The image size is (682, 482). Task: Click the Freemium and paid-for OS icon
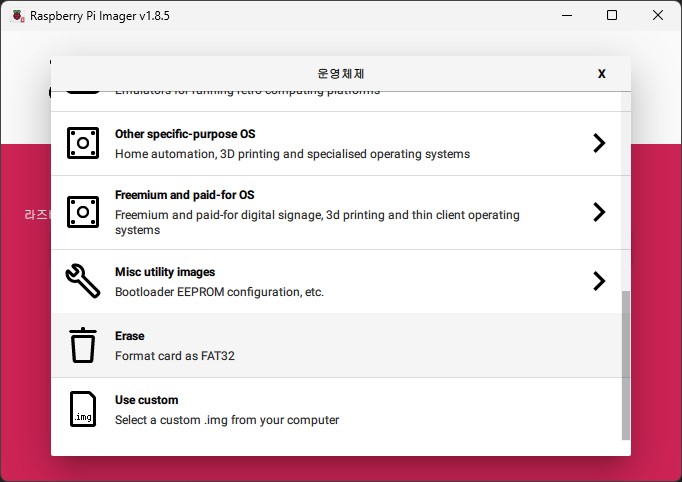coord(83,212)
